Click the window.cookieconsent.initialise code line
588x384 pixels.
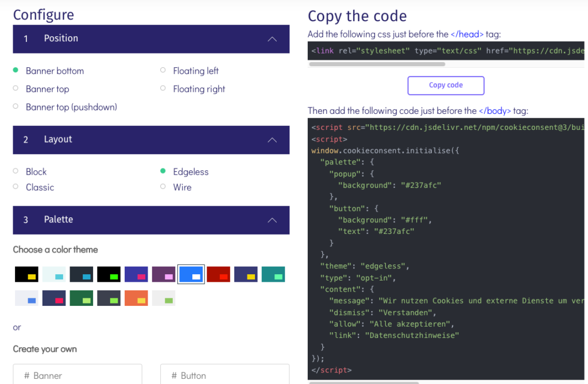click(x=385, y=151)
